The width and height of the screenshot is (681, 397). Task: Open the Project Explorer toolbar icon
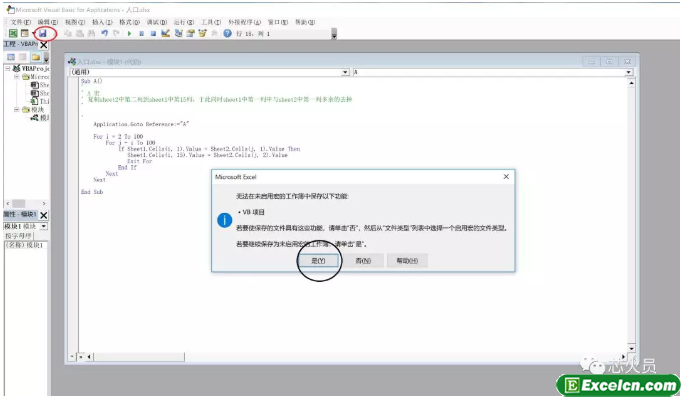[x=178, y=33]
